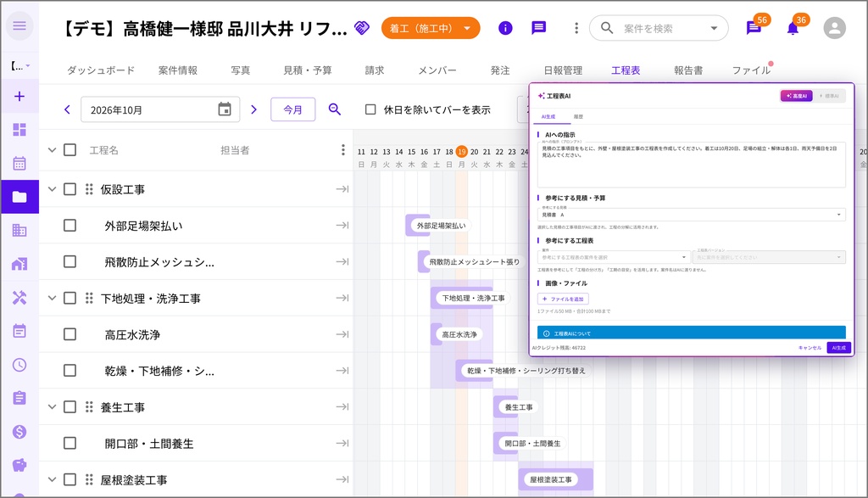Open the 履歴 tab in 工程表AI panel

coord(578,117)
